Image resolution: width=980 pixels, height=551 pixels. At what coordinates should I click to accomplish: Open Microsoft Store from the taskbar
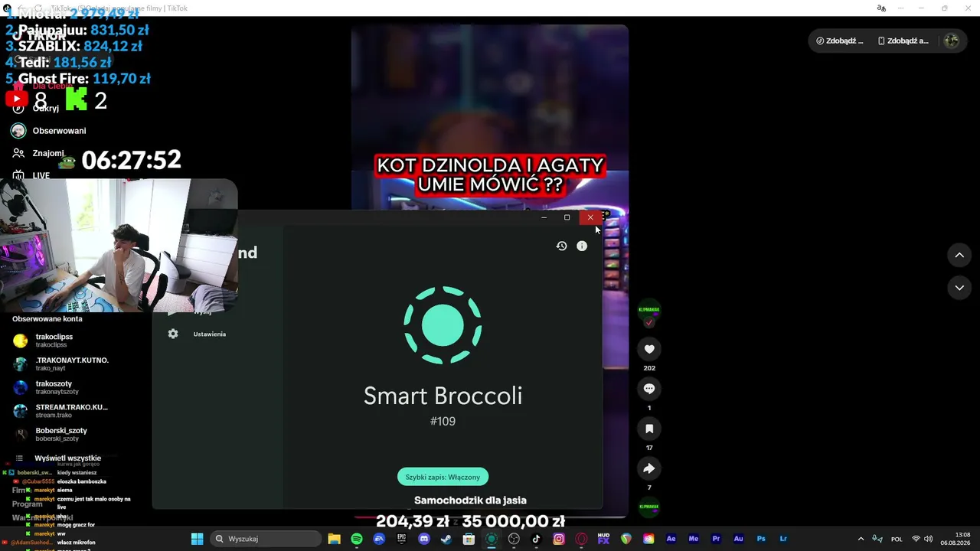[x=469, y=539]
